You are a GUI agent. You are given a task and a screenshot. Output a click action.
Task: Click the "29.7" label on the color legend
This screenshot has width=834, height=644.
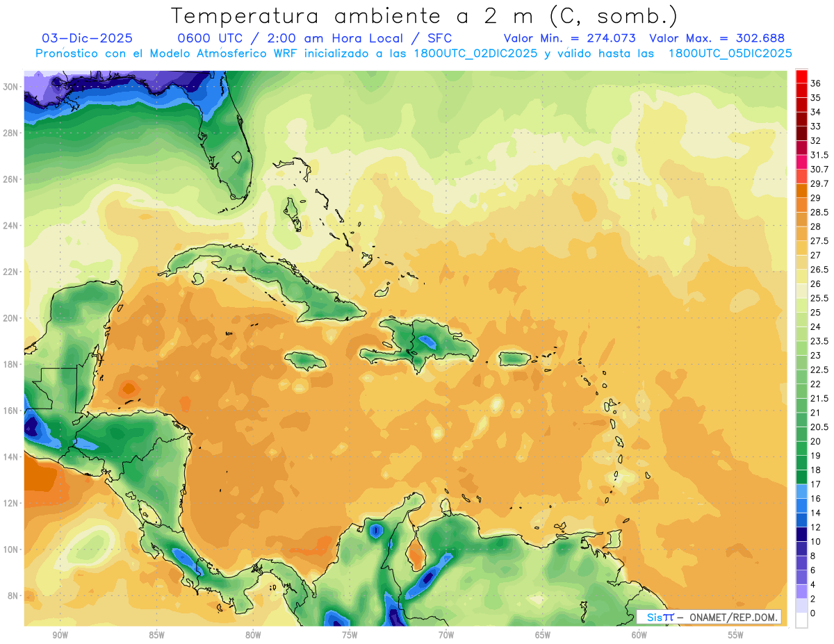point(819,184)
